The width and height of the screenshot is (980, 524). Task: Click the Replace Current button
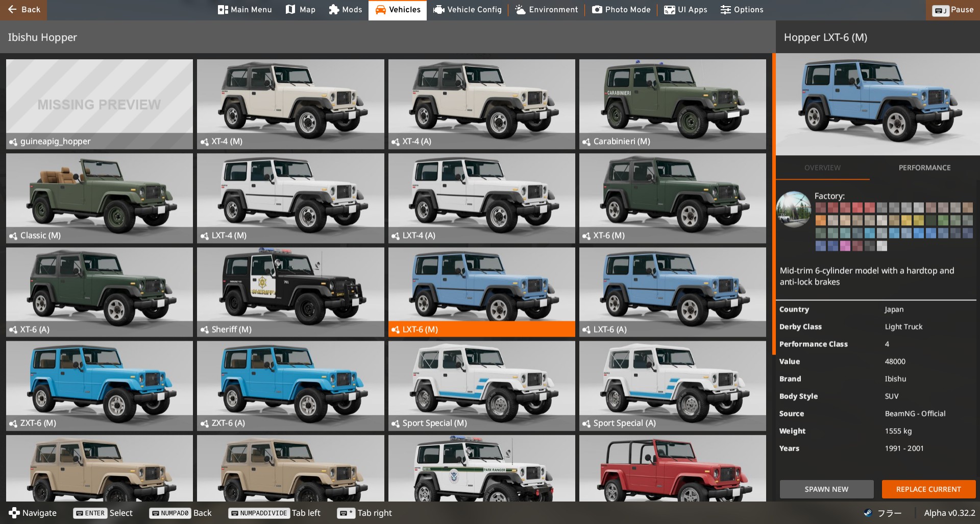pos(928,489)
